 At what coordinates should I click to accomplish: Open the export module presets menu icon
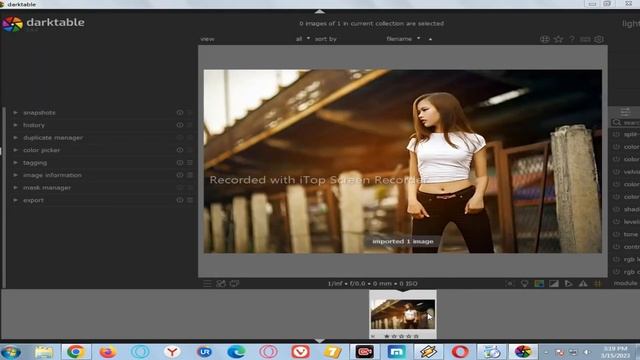[x=190, y=200]
